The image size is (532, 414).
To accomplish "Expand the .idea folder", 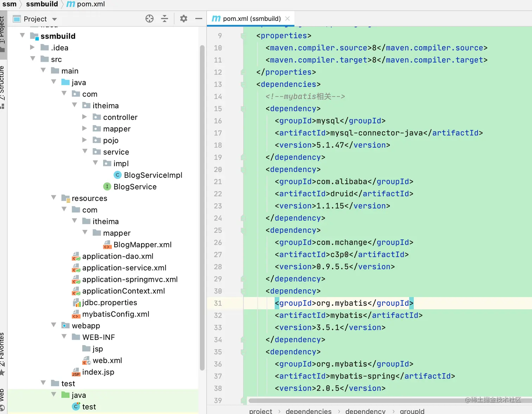I will click(32, 47).
